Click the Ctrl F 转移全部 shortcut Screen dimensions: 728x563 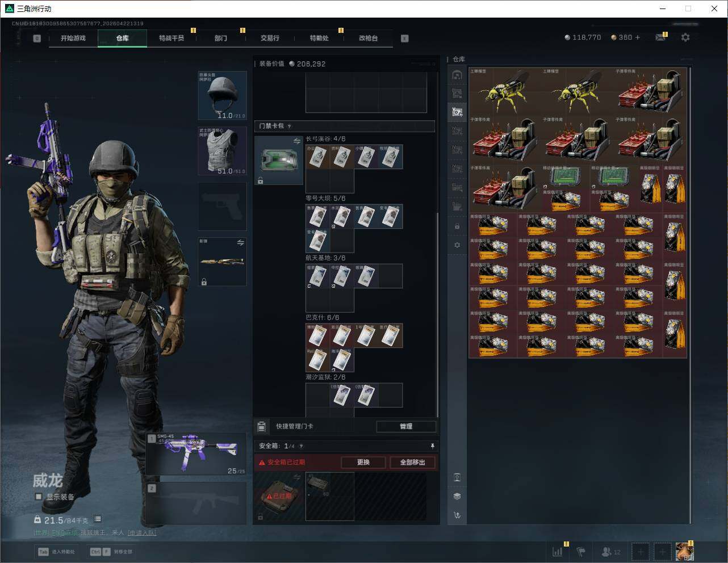[x=111, y=552]
